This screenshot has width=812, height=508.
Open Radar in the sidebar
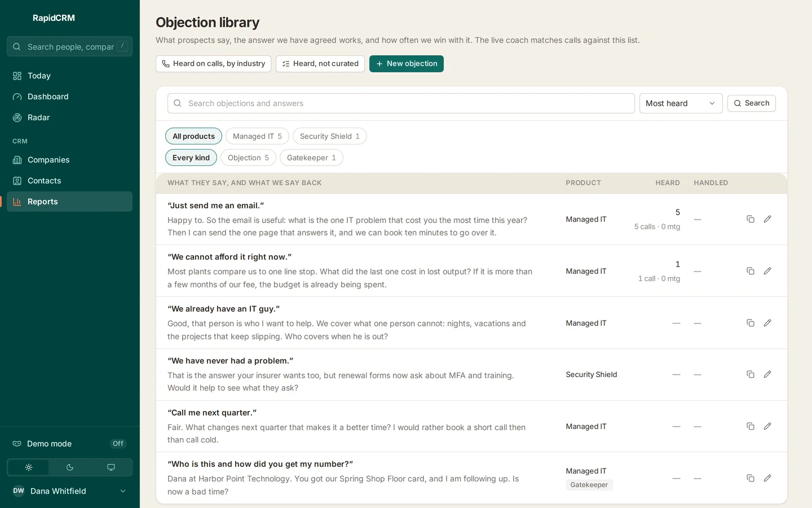click(70, 117)
